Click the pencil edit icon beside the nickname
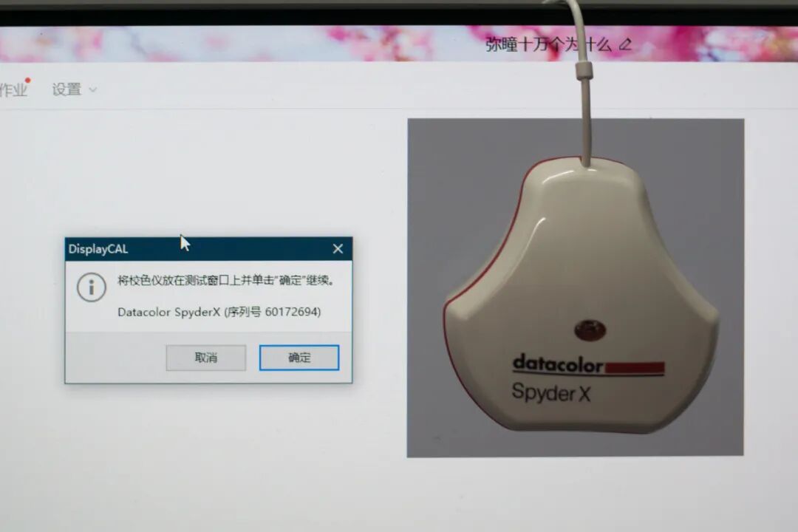Viewport: 798px width, 532px height. pyautogui.click(x=626, y=45)
